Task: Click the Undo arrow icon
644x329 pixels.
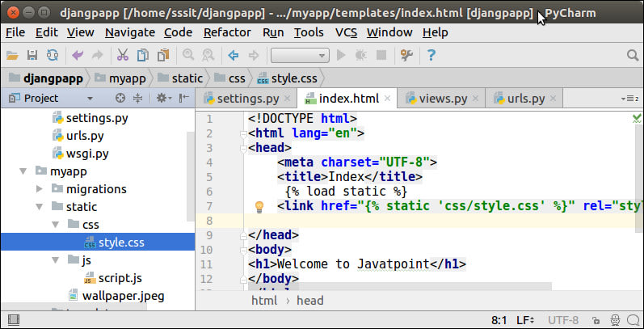Action: [x=78, y=56]
